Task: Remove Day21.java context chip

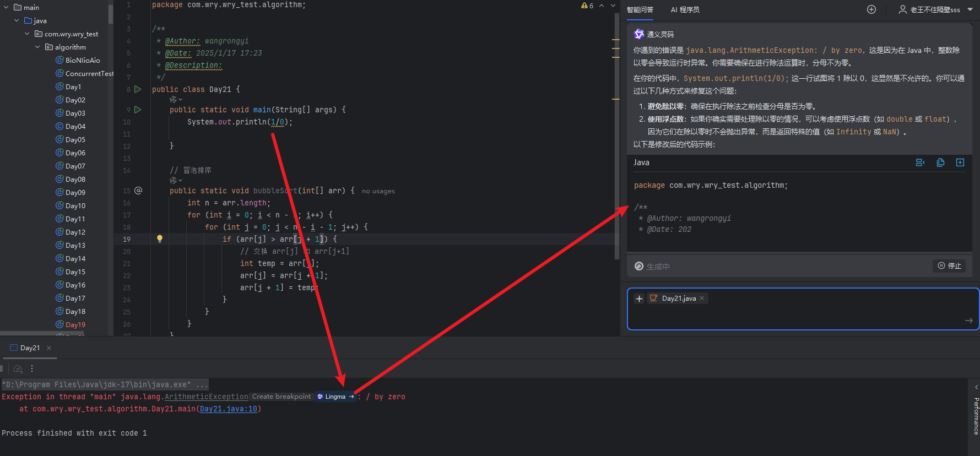Action: click(x=702, y=298)
